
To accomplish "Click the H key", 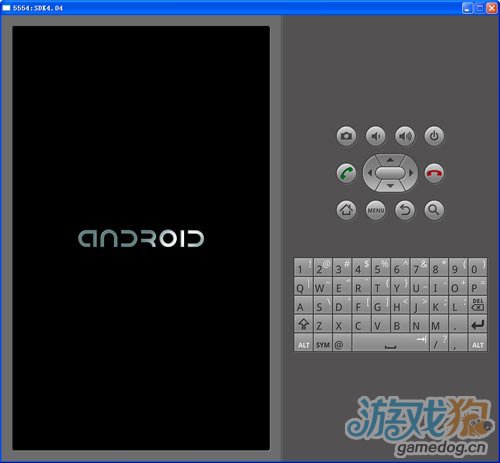I will tap(400, 305).
